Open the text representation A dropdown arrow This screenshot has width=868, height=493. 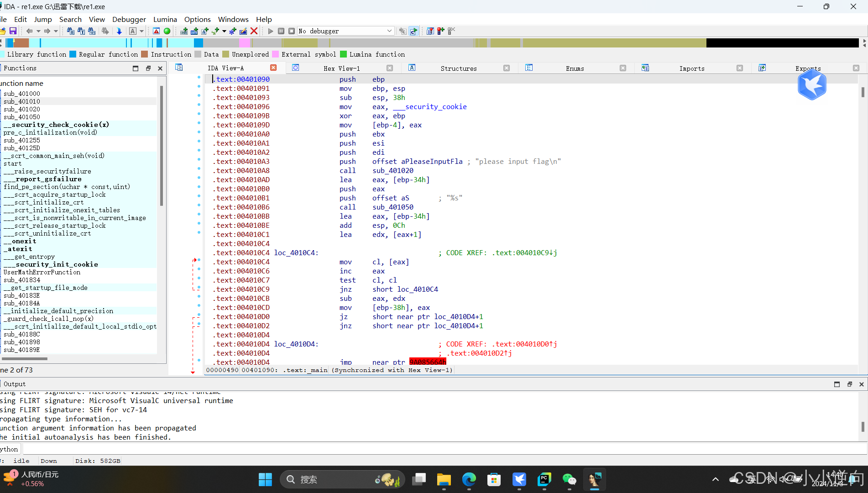(141, 31)
